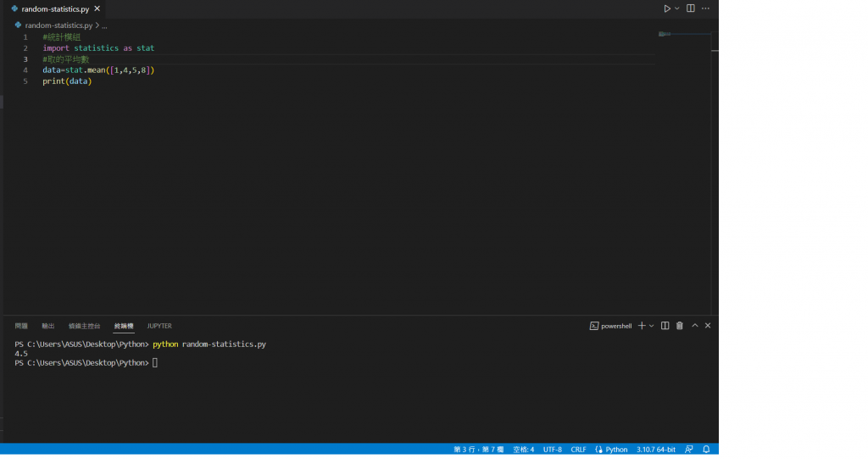Screen dimensions: 868x459
Task: Kill terminal with trash icon
Action: [x=680, y=326]
